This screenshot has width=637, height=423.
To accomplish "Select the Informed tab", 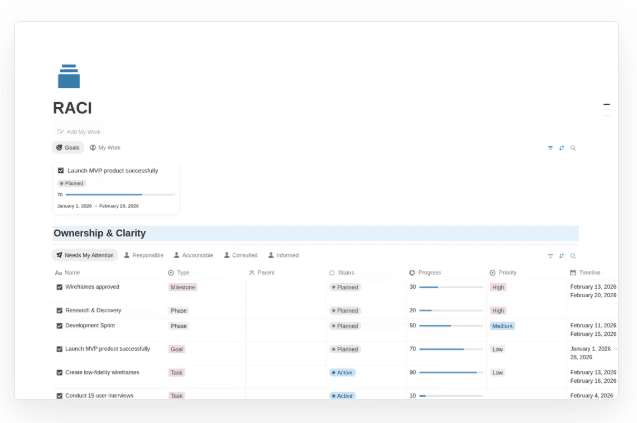I will tap(284, 255).
